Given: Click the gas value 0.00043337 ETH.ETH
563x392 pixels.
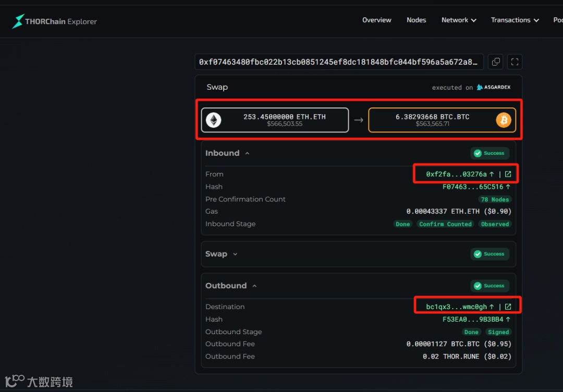Looking at the screenshot, I should 459,212.
